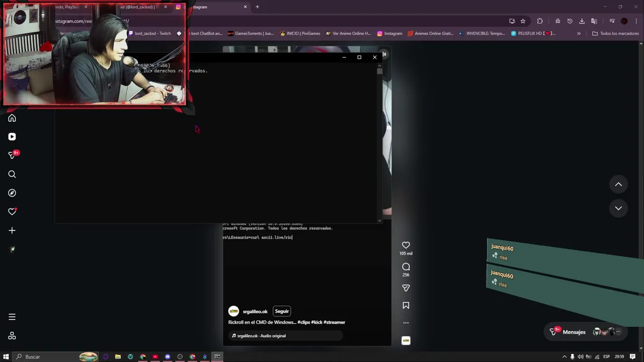Screen dimensions: 644x362
Task: Open Instagram bookmark in bookmarks bar
Action: (389, 34)
